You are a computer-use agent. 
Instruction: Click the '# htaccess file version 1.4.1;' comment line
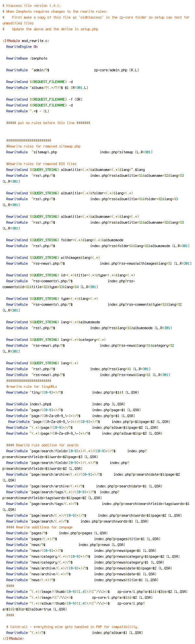(x=32, y=6)
